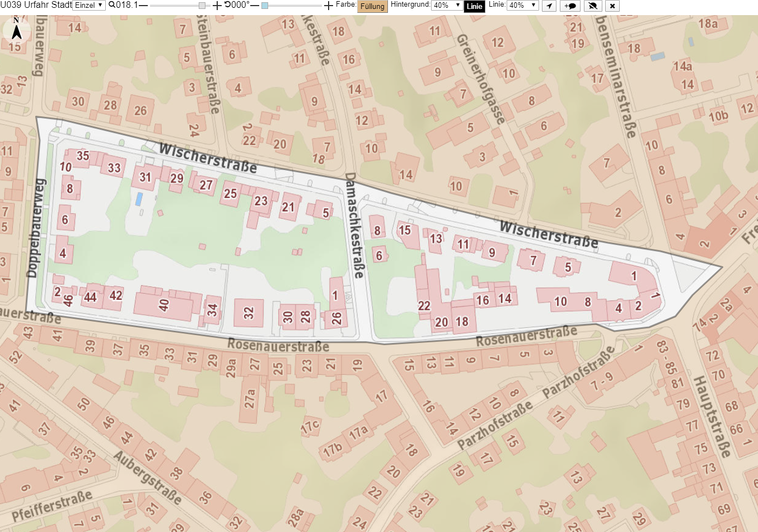Click the magnifier zoom icon
Viewport: 758px width, 532px height.
click(112, 5)
